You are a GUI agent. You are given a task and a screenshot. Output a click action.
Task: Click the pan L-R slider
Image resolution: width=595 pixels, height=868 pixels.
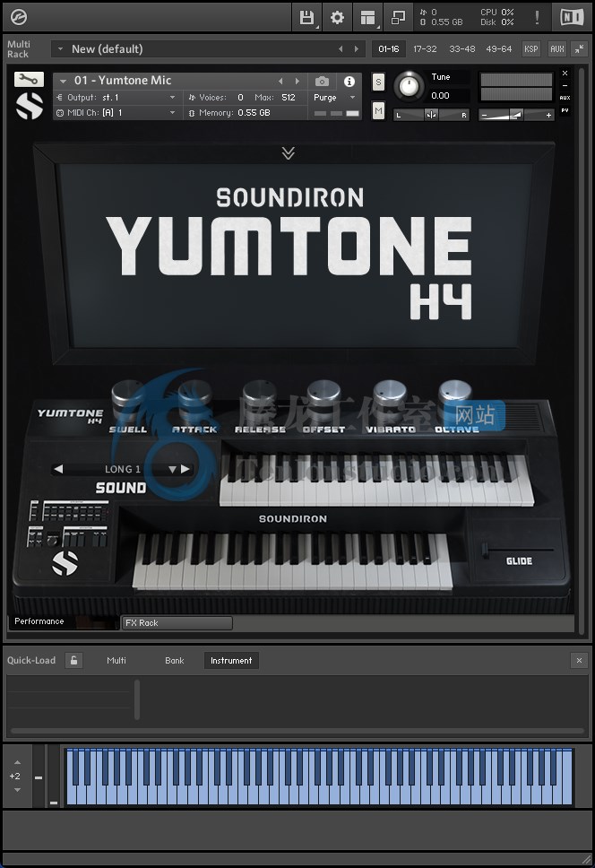[431, 115]
